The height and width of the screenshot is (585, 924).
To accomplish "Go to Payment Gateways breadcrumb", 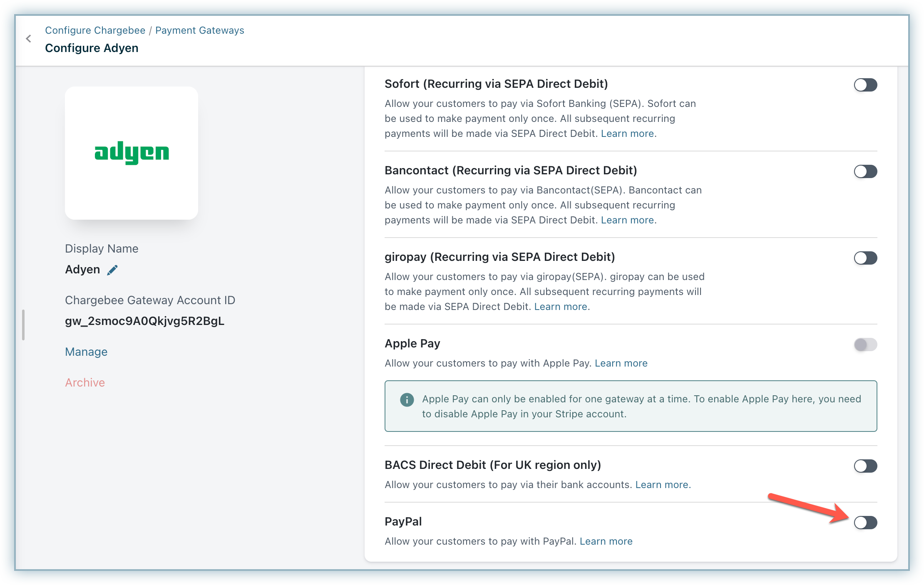I will click(199, 30).
